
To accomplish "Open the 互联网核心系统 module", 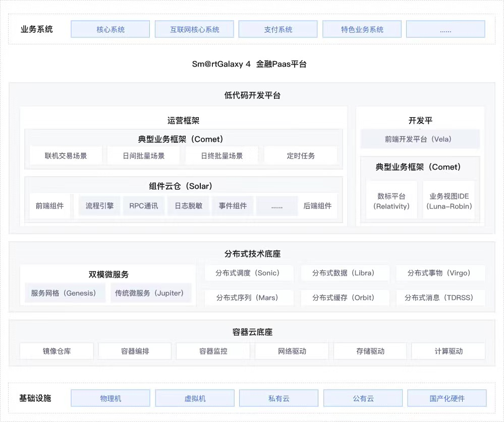I will coord(194,29).
